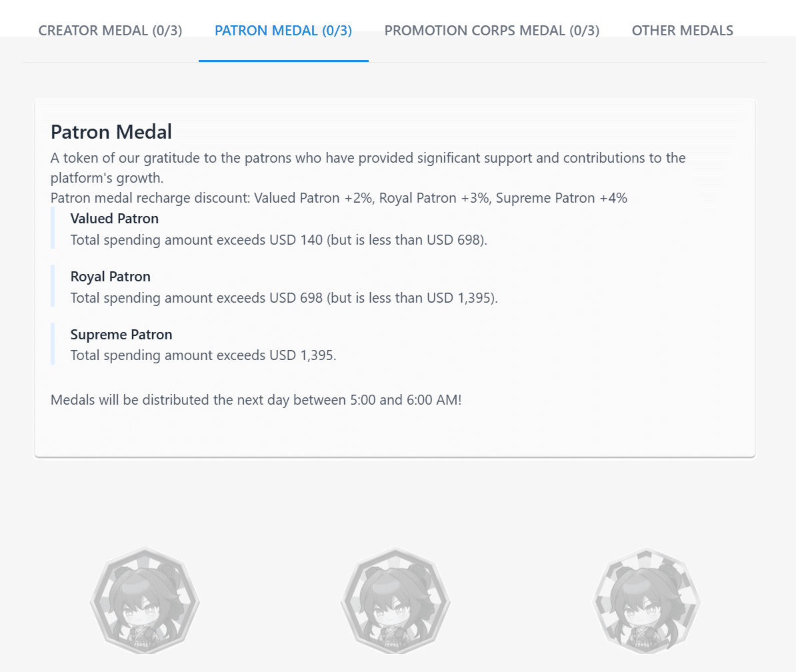Click the blue bar beside Royal Patron
The image size is (796, 672).
point(53,286)
